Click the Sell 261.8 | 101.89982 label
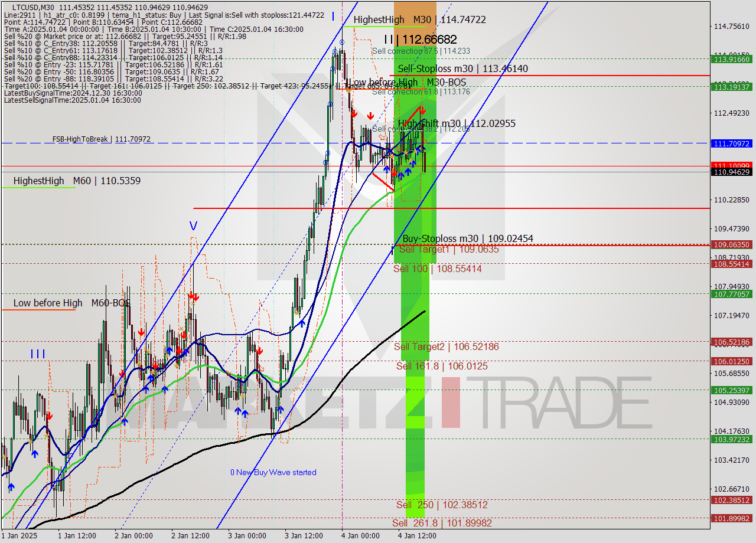 coord(442,523)
